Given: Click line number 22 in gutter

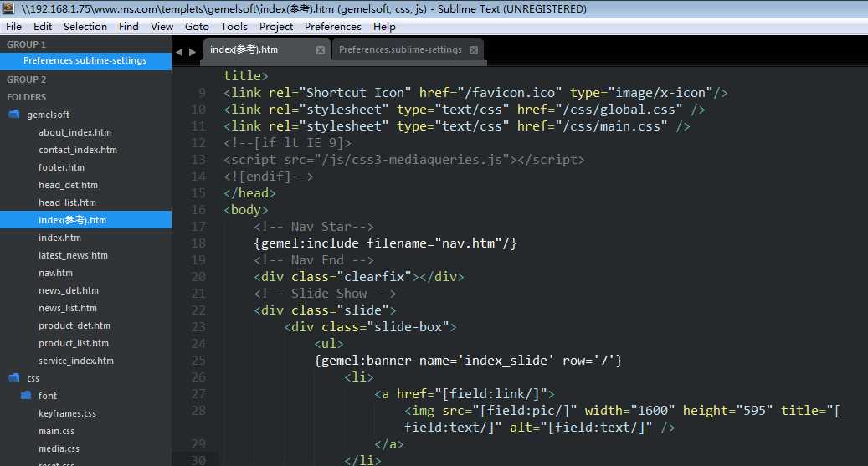Looking at the screenshot, I should [198, 310].
